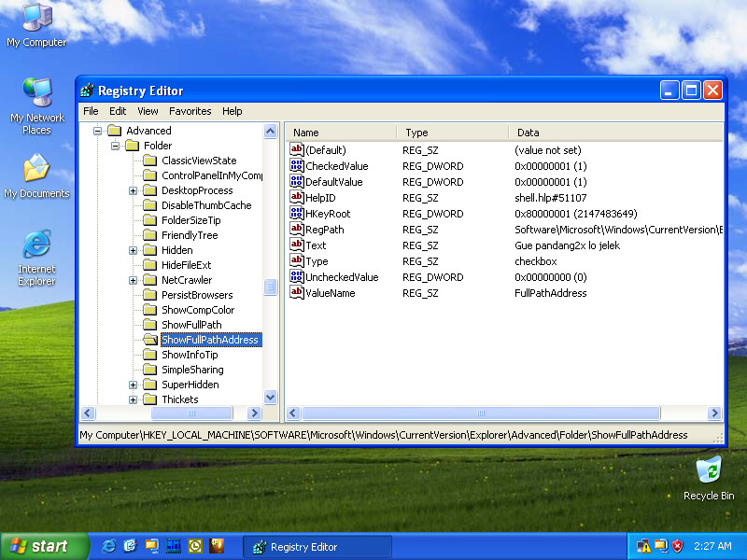This screenshot has height=560, width=747.
Task: Collapse the Advanced tree node
Action: (x=98, y=131)
